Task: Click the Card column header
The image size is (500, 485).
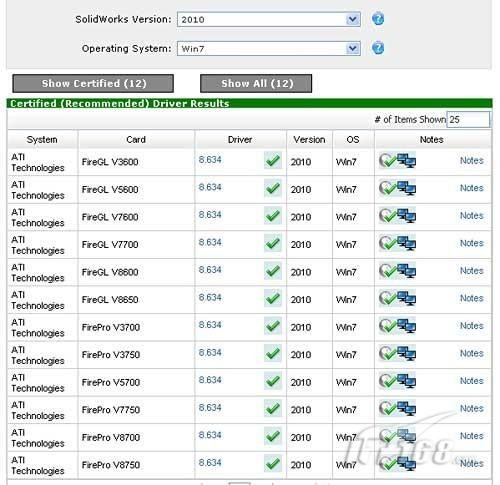Action: tap(136, 139)
